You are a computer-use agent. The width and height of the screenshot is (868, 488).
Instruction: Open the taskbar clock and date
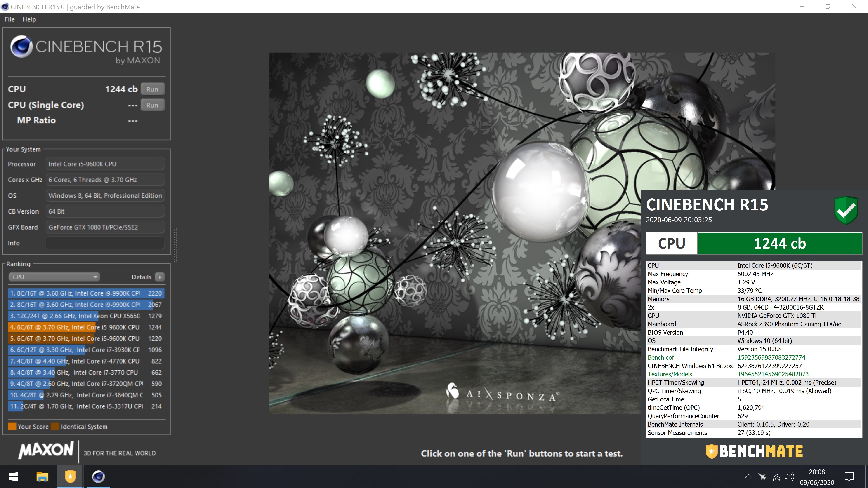click(817, 477)
